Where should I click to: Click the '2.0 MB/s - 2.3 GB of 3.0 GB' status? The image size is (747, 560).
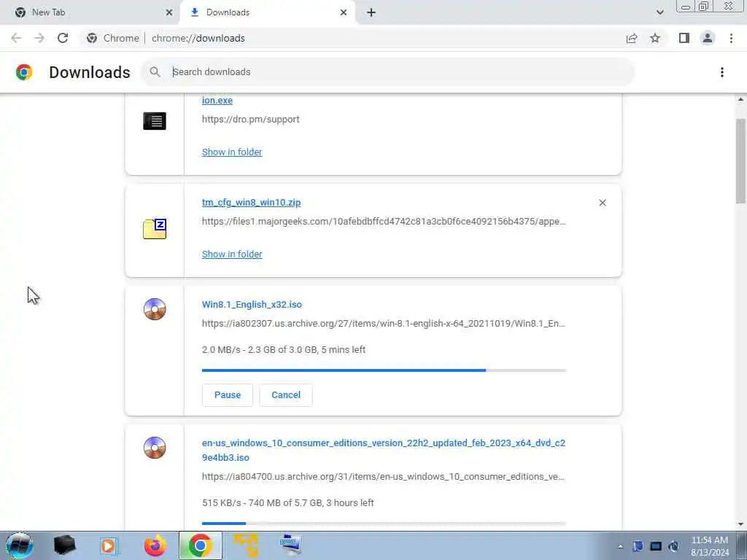(x=284, y=349)
